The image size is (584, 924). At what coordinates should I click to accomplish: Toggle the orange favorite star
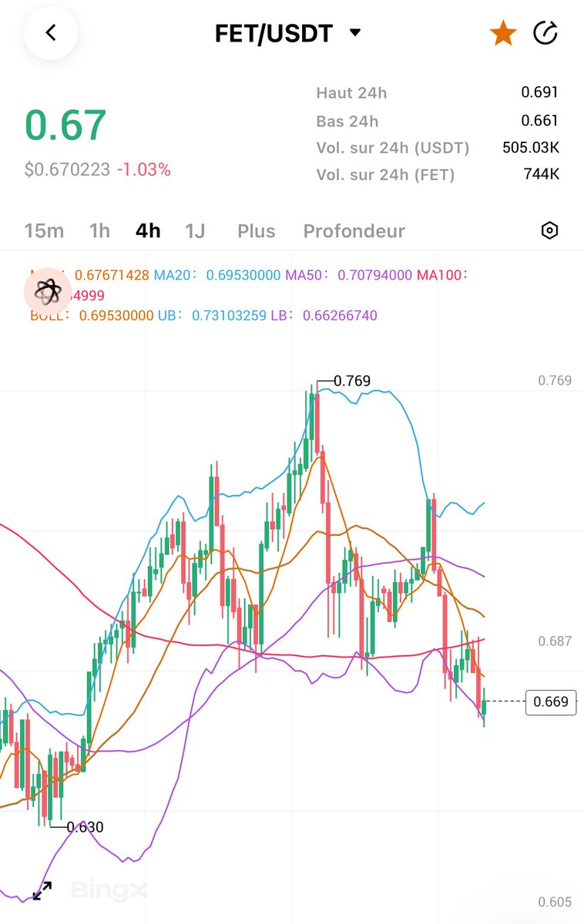pos(503,33)
